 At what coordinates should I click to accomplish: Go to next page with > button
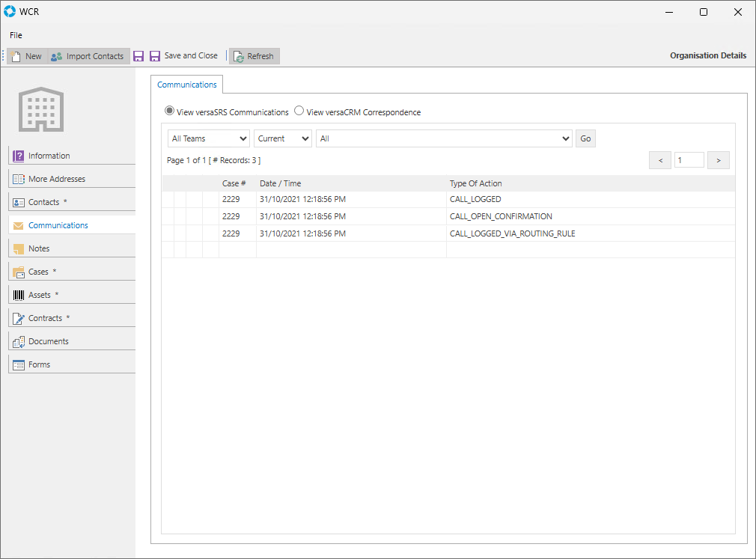[718, 160]
